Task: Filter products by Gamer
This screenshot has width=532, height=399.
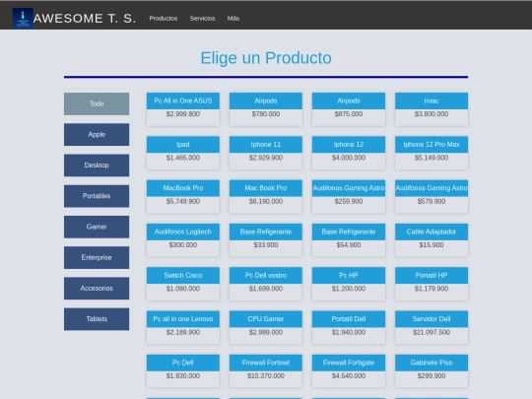Action: coord(97,227)
